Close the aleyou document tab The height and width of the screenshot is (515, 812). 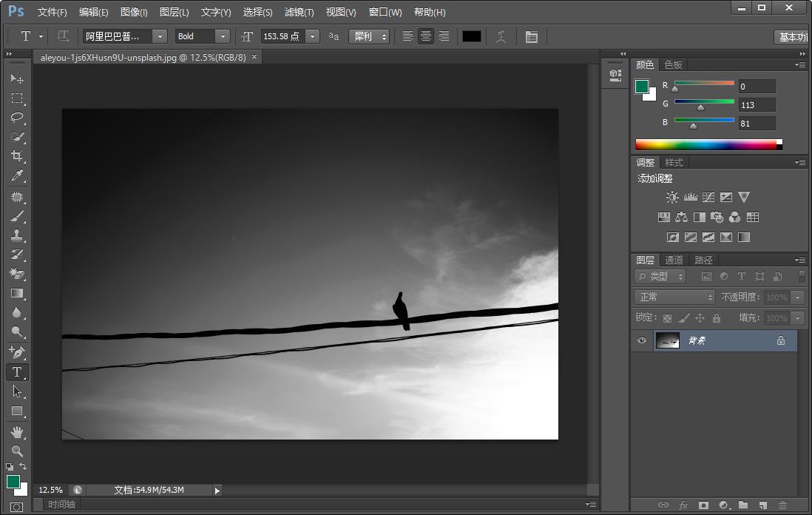[x=254, y=57]
